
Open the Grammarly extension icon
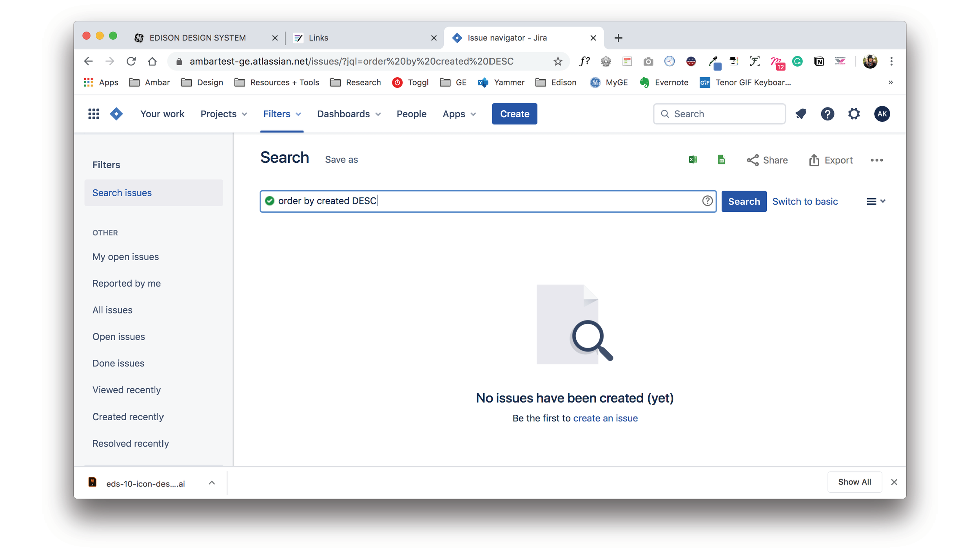(797, 61)
